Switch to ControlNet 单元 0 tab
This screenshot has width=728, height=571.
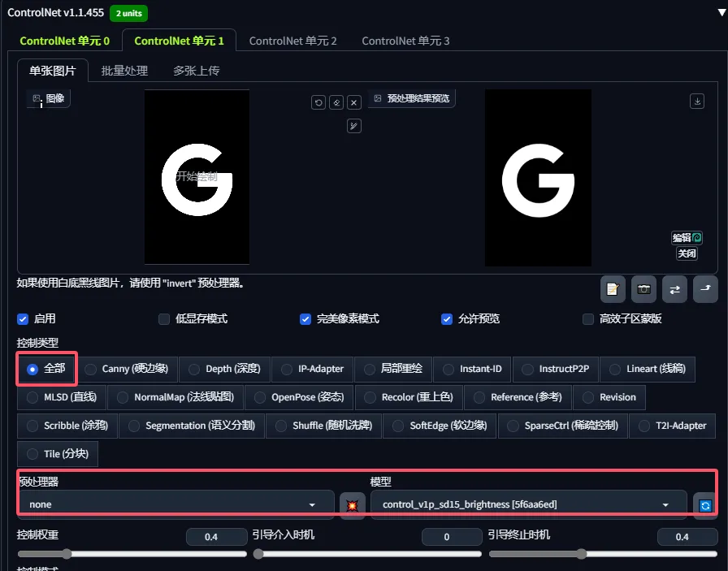point(64,41)
